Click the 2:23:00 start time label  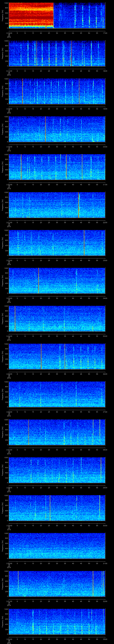[9, 298]
